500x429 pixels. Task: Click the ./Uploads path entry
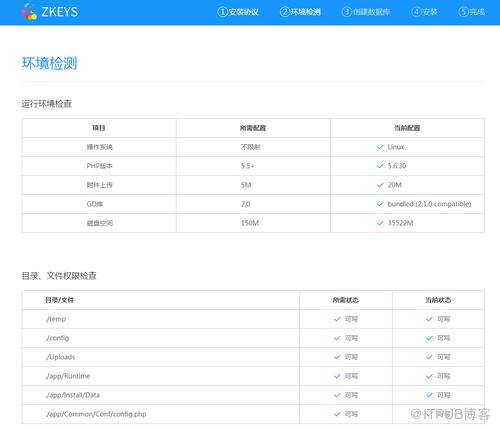click(60, 357)
